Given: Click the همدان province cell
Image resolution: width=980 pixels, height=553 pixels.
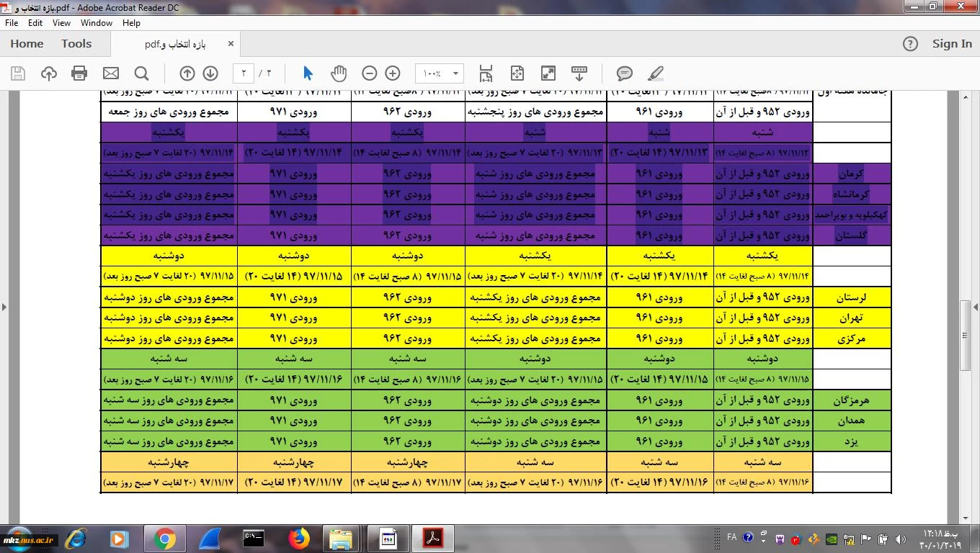Looking at the screenshot, I should [x=852, y=421].
